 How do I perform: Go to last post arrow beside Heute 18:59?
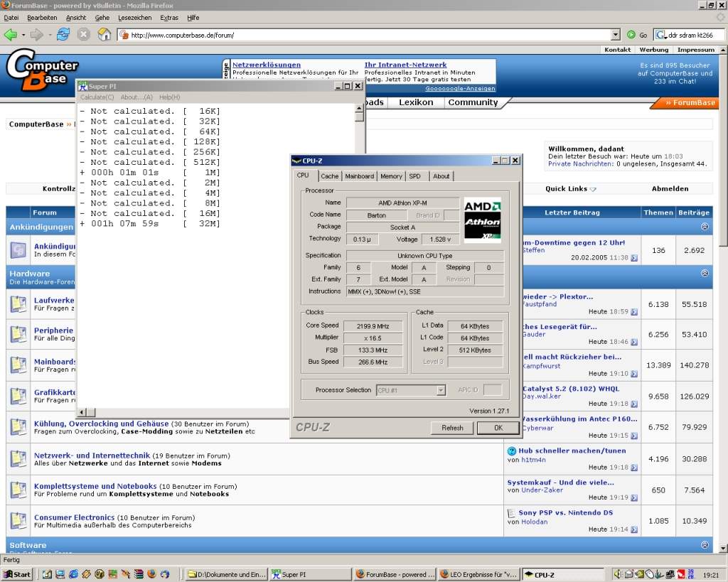point(634,312)
